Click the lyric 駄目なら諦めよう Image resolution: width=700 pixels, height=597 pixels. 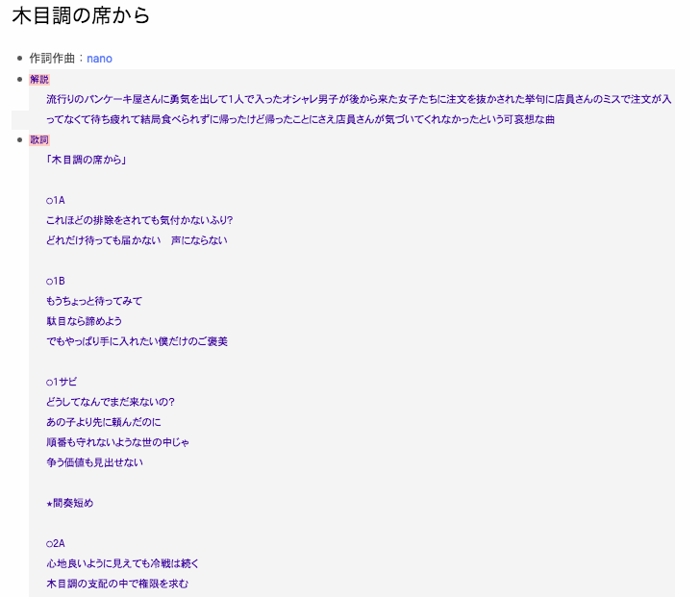pyautogui.click(x=84, y=321)
